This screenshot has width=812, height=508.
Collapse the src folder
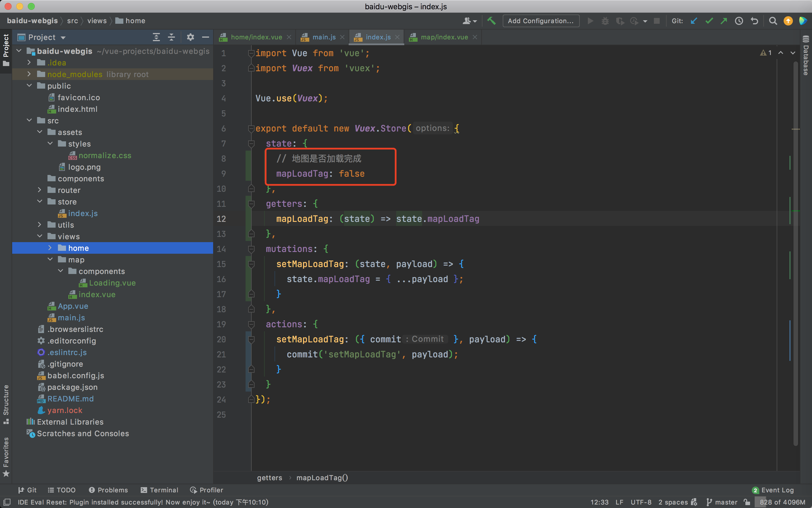tap(29, 120)
